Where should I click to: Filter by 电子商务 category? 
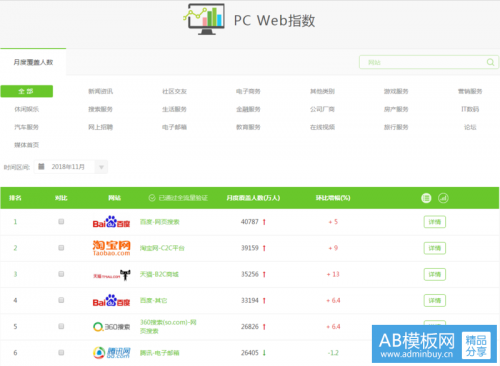tap(248, 91)
